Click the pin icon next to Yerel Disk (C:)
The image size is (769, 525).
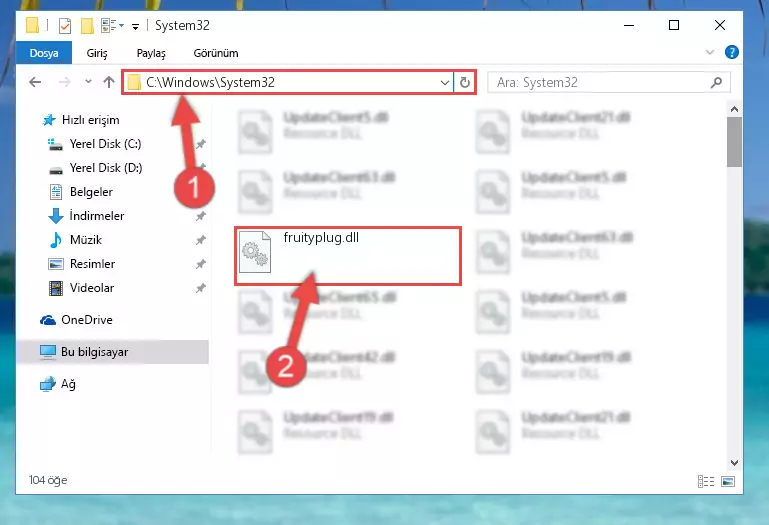click(x=201, y=144)
